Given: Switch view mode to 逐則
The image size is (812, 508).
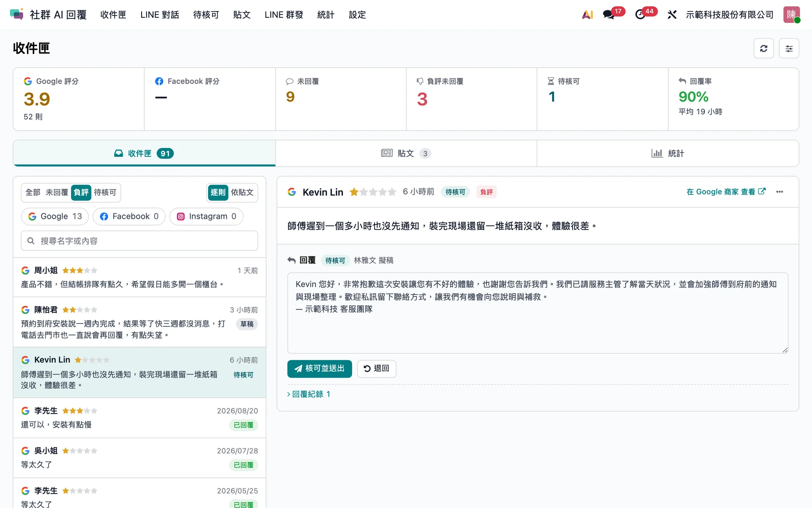Looking at the screenshot, I should coord(218,192).
